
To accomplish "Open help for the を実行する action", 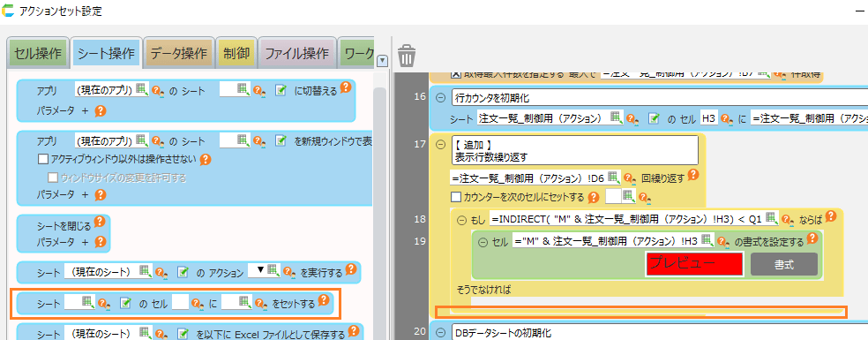I will point(350,269).
